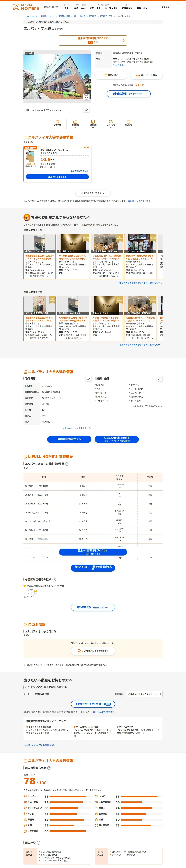Open help icon beside 杉並区周辺相場の推移
This screenshot has width=186, height=868.
54,580
